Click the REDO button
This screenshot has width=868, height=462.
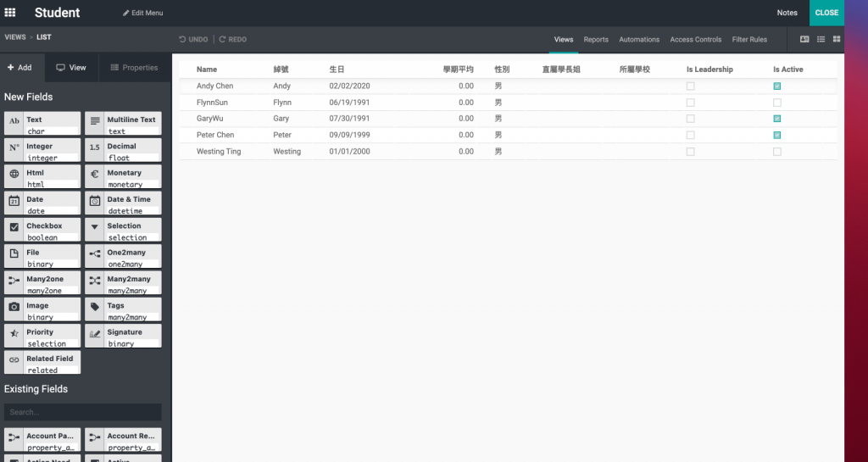click(x=232, y=39)
